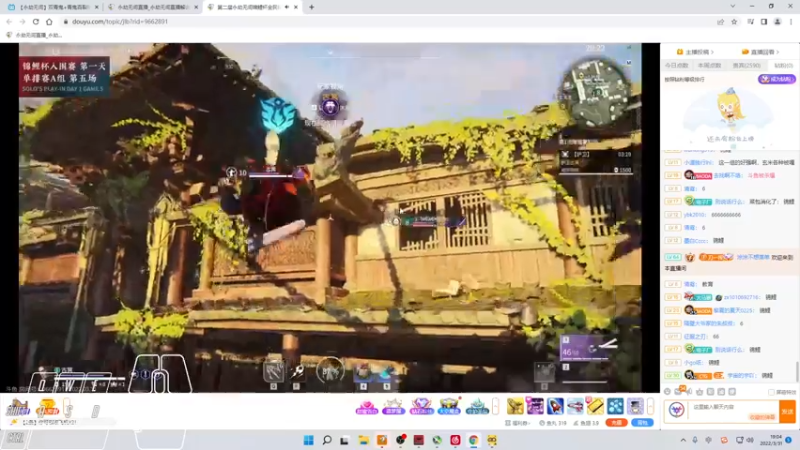Open Windows Start menu

(x=309, y=440)
